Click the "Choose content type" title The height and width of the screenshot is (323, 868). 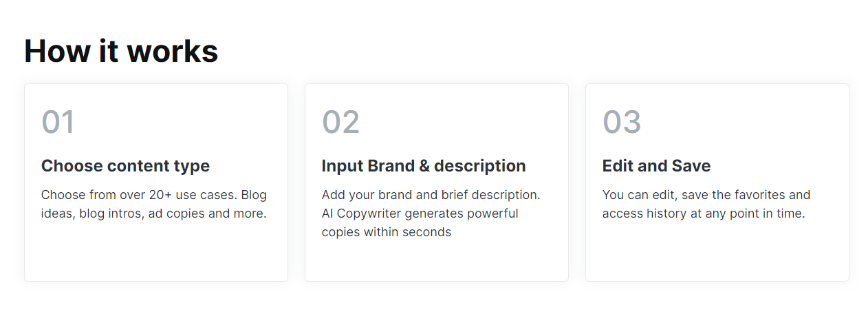(x=125, y=166)
